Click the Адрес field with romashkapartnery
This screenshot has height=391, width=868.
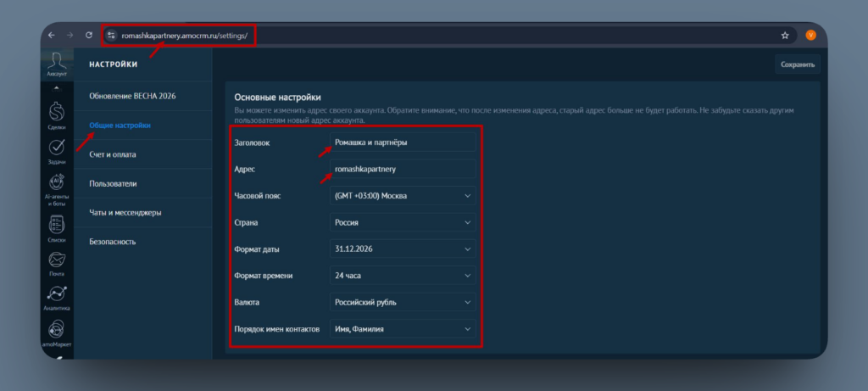tap(403, 169)
